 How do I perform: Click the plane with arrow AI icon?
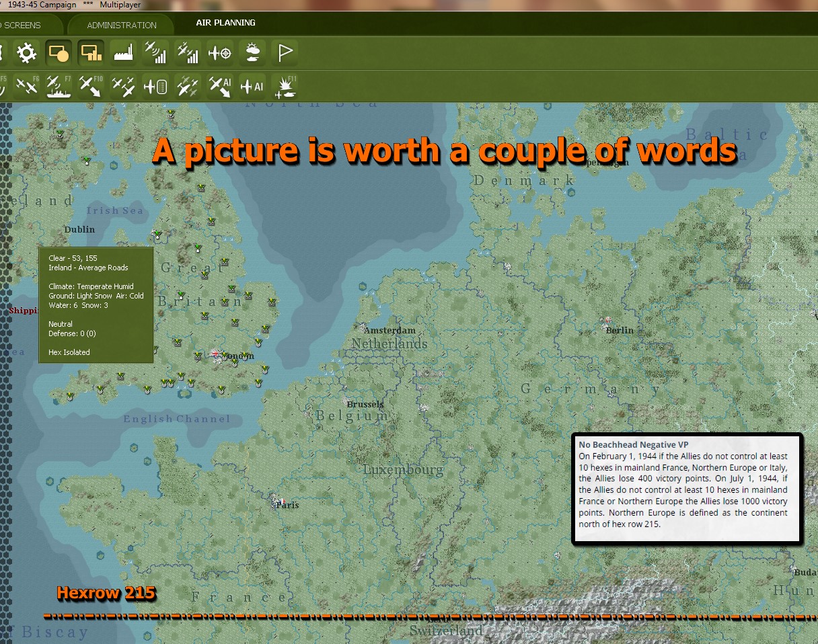coord(220,86)
